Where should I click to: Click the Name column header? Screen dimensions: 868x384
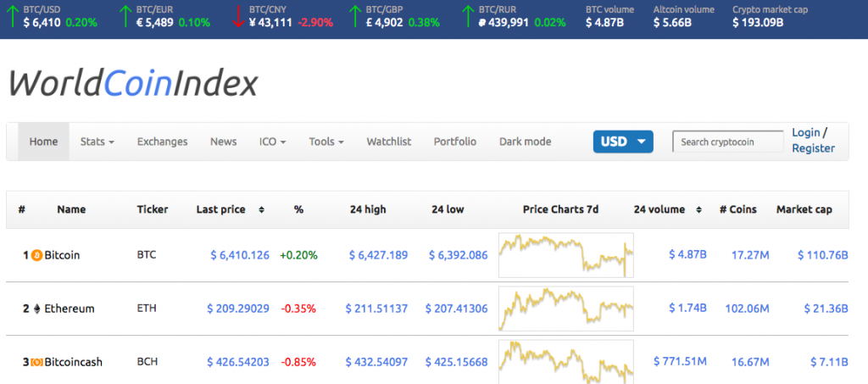[71, 209]
